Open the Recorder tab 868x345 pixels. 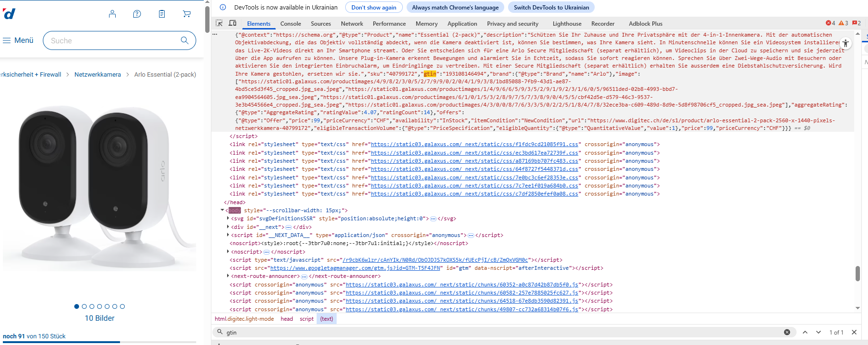pyautogui.click(x=603, y=24)
